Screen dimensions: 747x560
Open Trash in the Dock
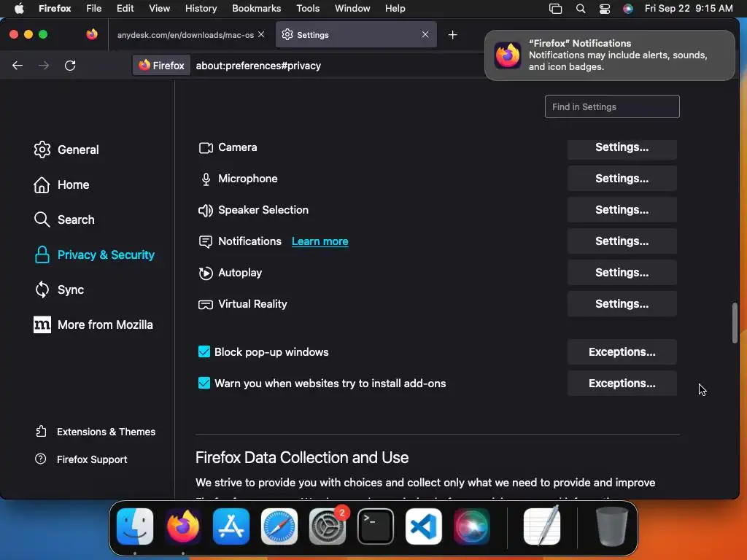pos(612,526)
